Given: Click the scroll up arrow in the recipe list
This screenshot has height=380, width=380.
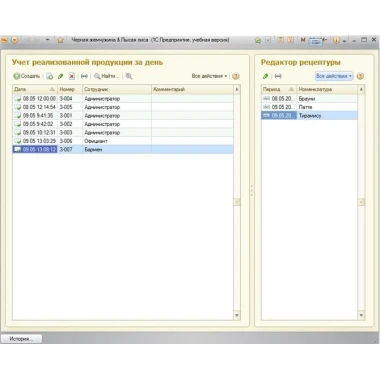Looking at the screenshot, I should tap(361, 89).
